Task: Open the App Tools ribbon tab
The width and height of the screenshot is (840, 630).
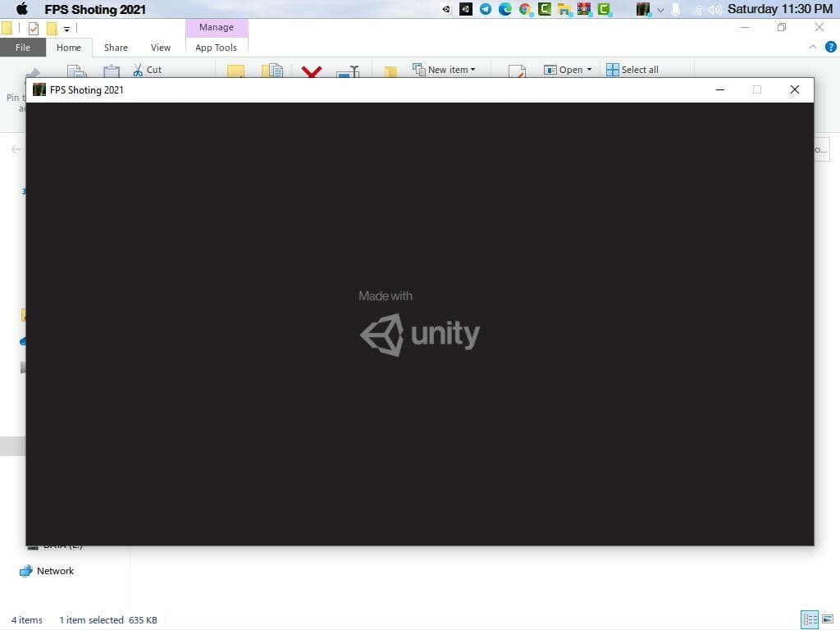Action: click(216, 47)
